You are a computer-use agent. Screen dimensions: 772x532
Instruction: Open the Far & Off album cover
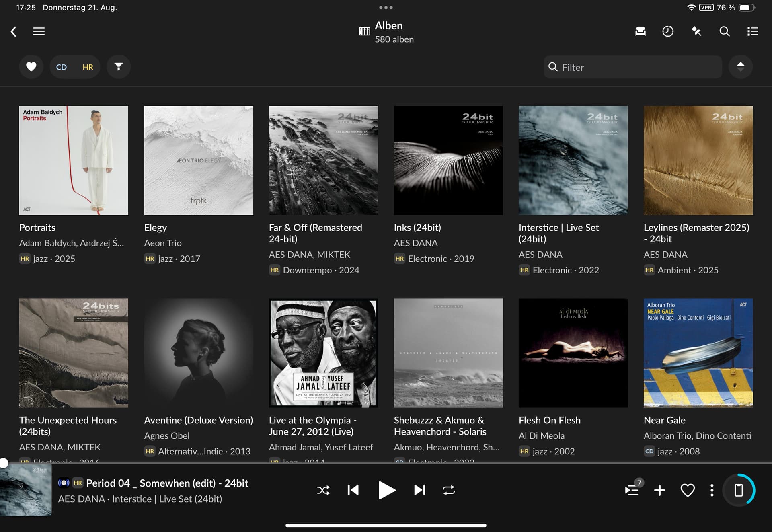point(323,160)
